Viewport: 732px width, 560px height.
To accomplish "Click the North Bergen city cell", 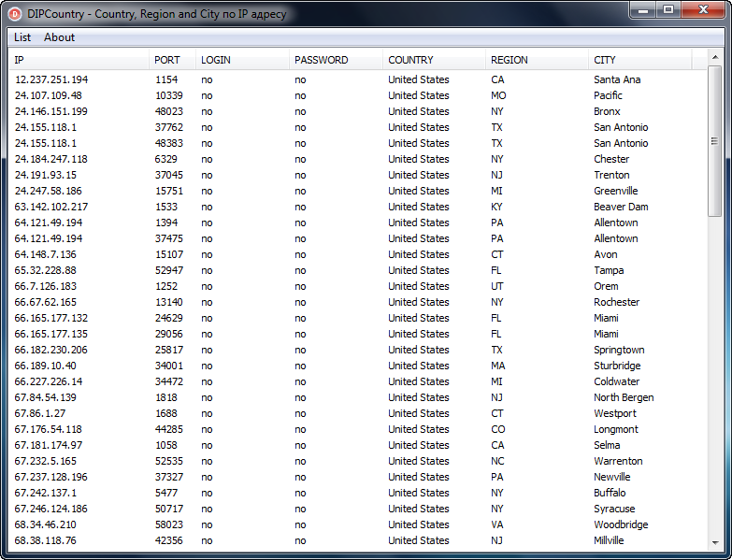I will click(x=624, y=397).
